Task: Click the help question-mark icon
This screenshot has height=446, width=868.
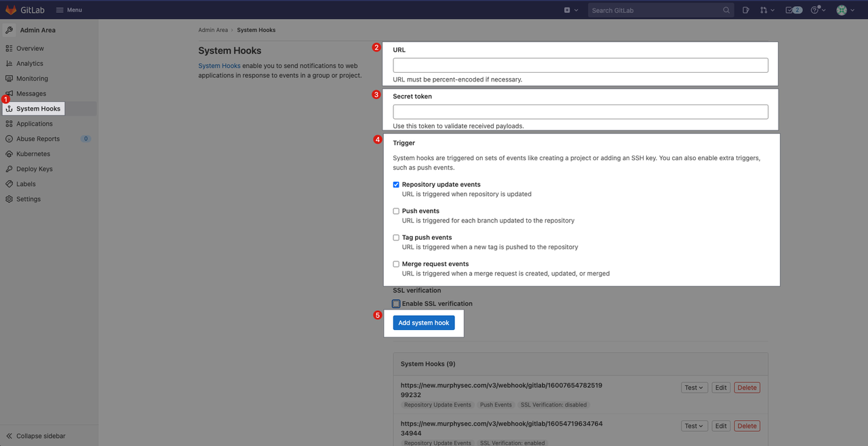Action: [x=816, y=10]
